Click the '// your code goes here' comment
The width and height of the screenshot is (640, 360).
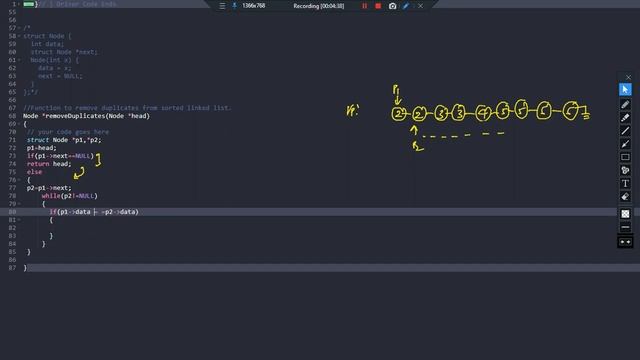68,132
